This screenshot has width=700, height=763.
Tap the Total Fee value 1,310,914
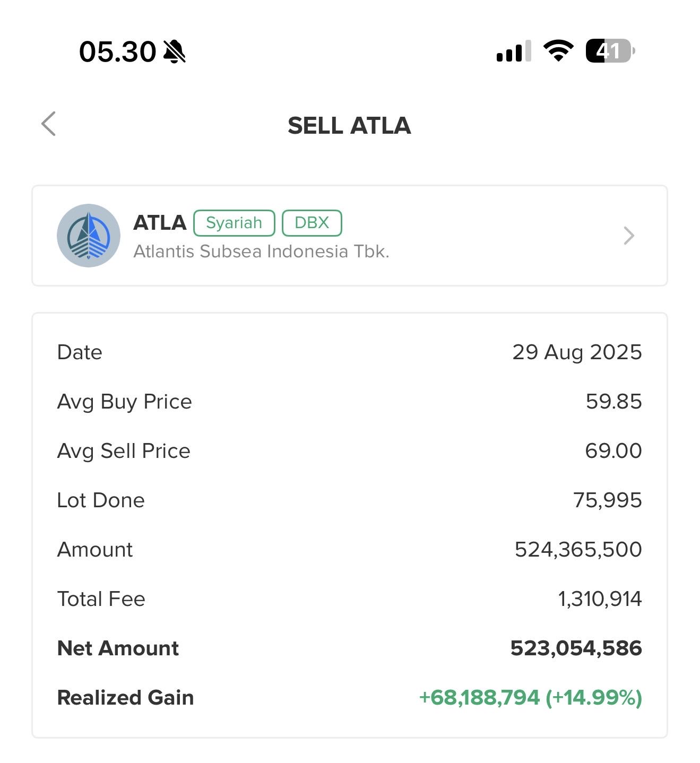[600, 599]
